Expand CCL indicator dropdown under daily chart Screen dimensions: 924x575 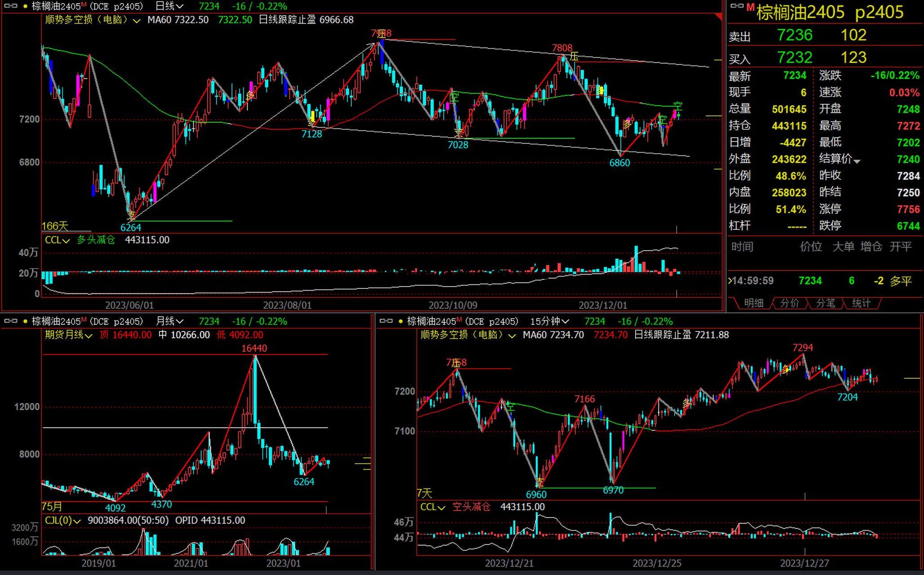(x=66, y=241)
